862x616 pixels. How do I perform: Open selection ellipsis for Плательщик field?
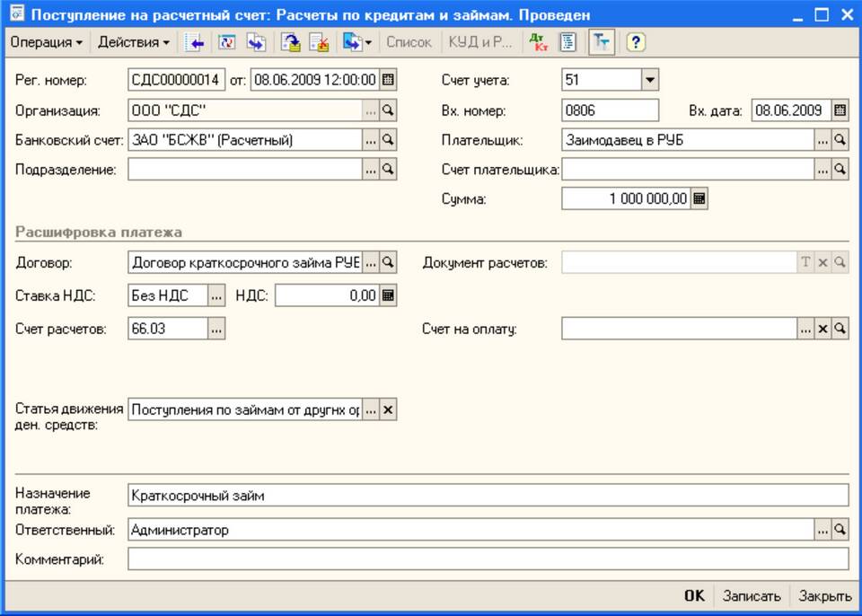pyautogui.click(x=822, y=140)
